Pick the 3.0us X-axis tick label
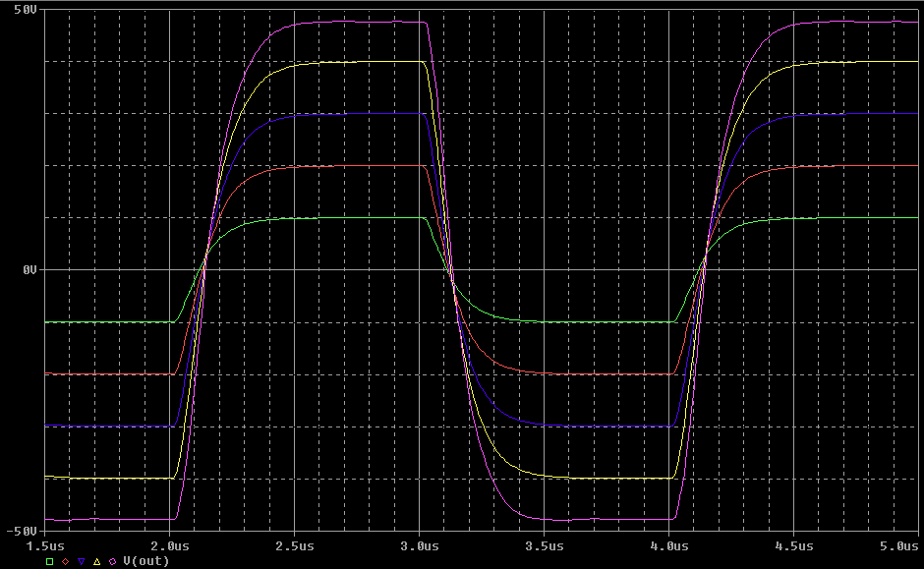 pos(420,544)
